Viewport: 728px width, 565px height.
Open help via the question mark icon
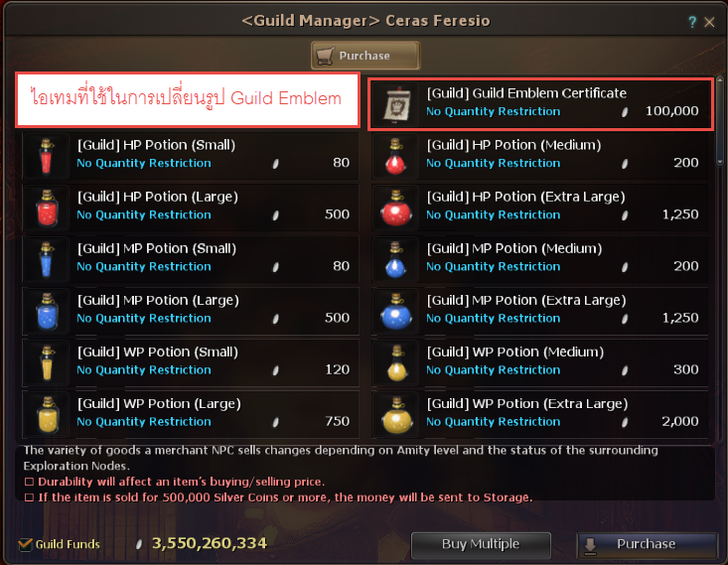coord(692,22)
